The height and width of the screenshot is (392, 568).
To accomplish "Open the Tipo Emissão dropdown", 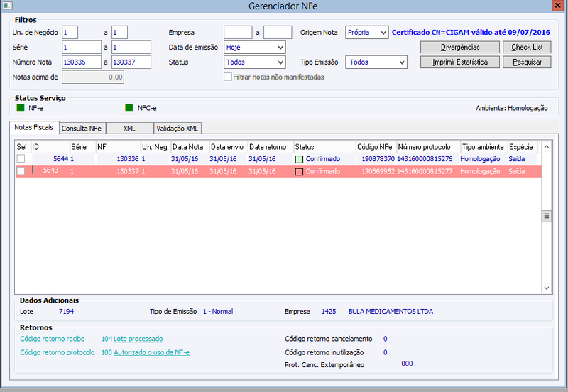I will (376, 62).
